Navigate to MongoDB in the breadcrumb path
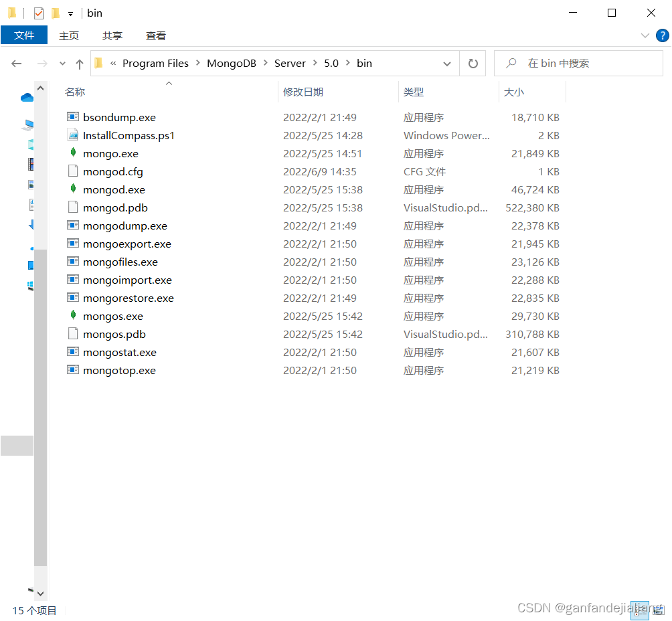This screenshot has height=621, width=672. click(232, 63)
